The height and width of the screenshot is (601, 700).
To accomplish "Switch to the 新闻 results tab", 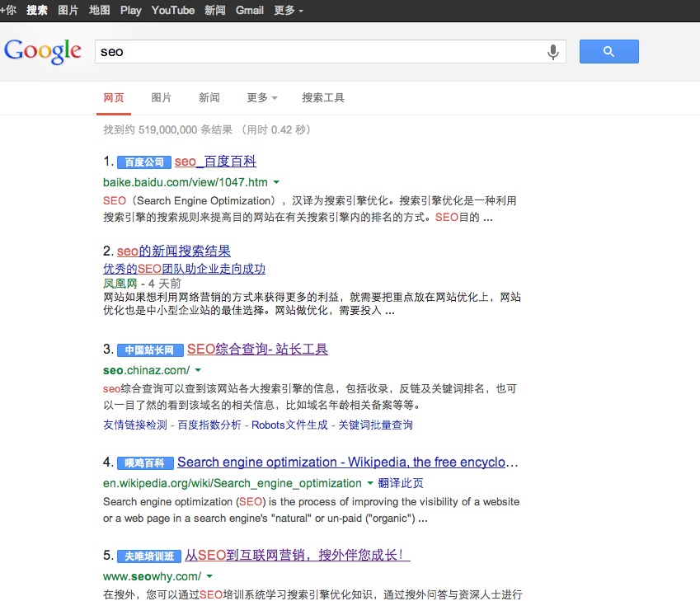I will pyautogui.click(x=209, y=97).
